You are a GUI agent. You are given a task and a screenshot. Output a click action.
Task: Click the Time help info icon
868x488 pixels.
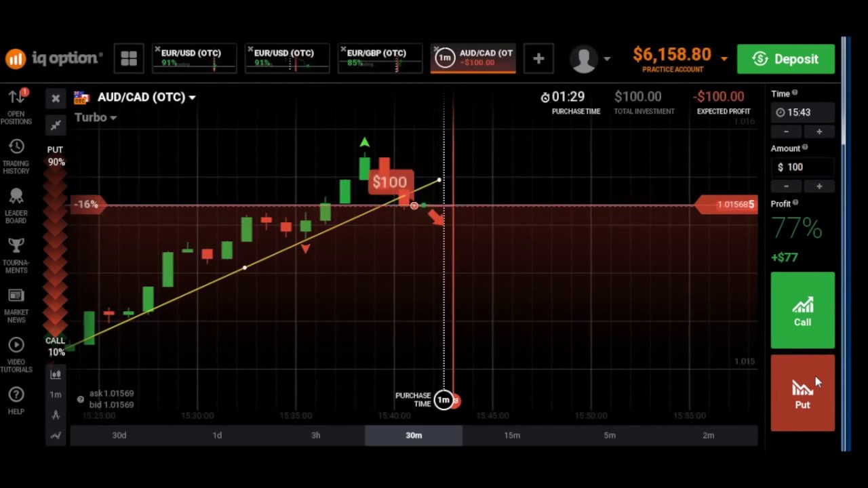(795, 93)
